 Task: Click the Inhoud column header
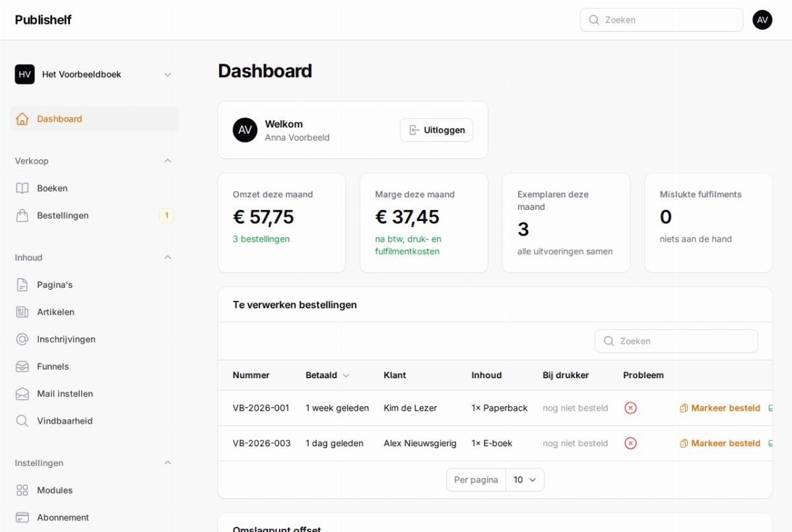pyautogui.click(x=486, y=375)
